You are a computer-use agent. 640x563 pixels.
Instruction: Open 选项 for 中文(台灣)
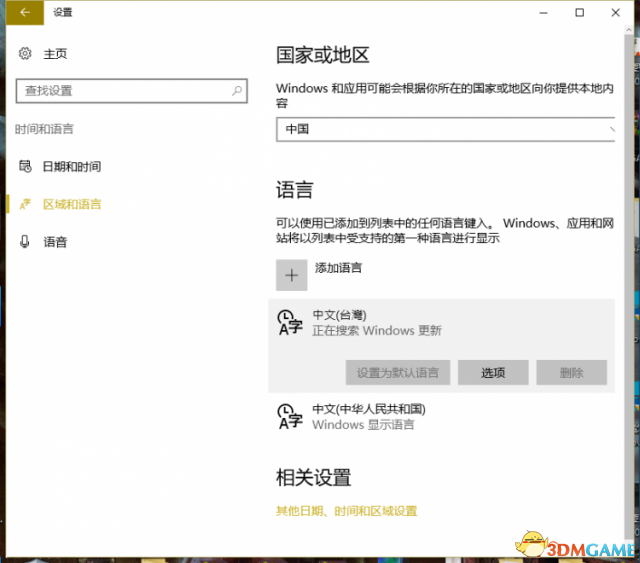[493, 372]
